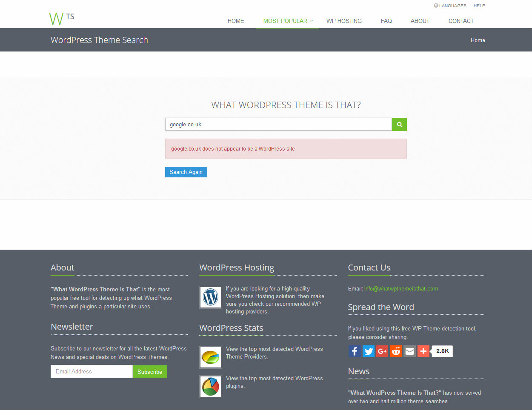This screenshot has width=532, height=410.
Task: Click the 'Spread the Word' footer heading
Action: pyautogui.click(x=381, y=307)
